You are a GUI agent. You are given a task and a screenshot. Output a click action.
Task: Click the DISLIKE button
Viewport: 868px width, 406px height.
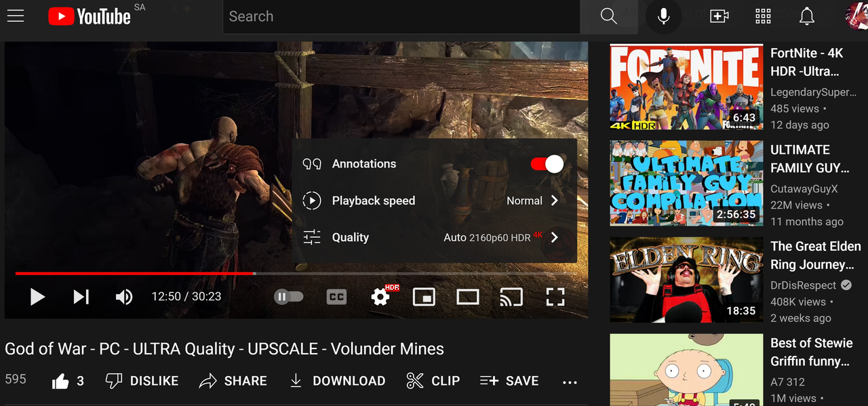coord(142,381)
